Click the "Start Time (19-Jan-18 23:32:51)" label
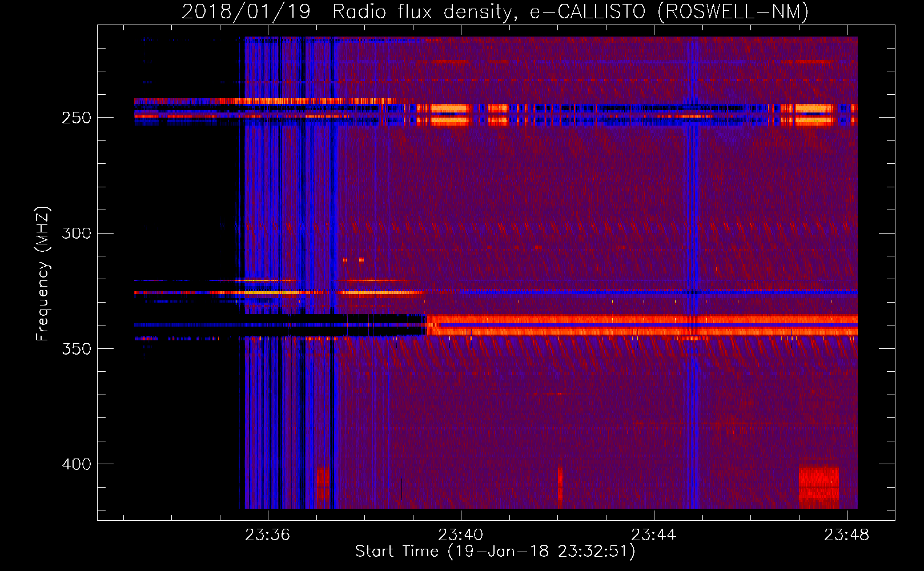Screen dimensions: 924x571 [495, 552]
